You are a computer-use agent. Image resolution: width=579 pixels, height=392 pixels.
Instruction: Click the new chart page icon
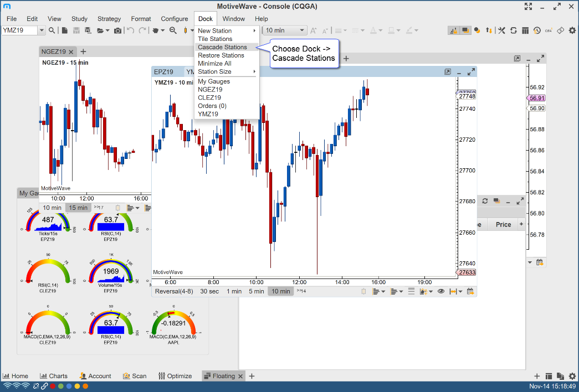[65, 30]
